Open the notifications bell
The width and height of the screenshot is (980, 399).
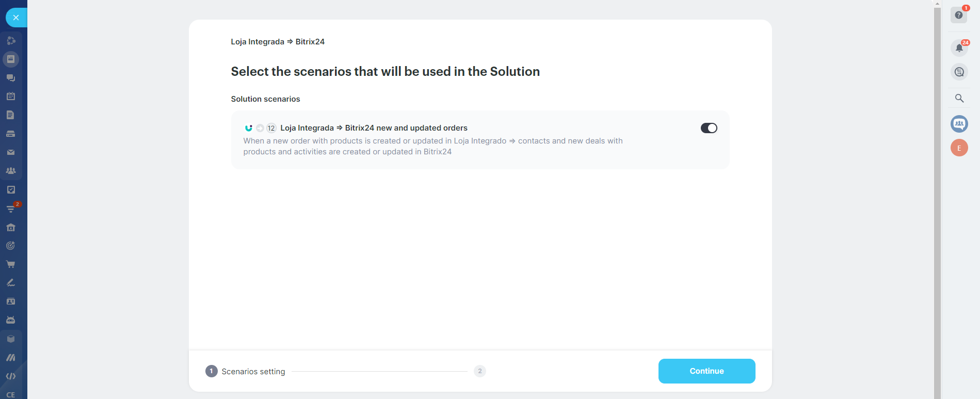click(959, 48)
